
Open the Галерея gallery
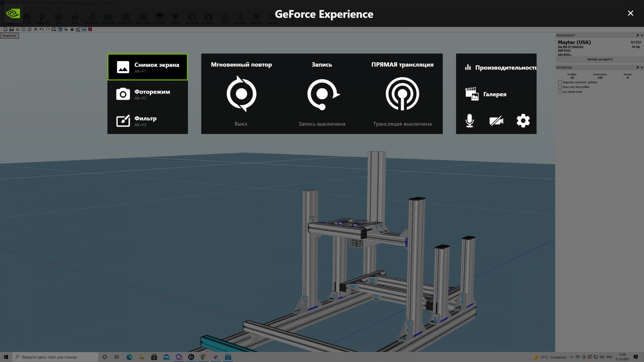point(486,94)
